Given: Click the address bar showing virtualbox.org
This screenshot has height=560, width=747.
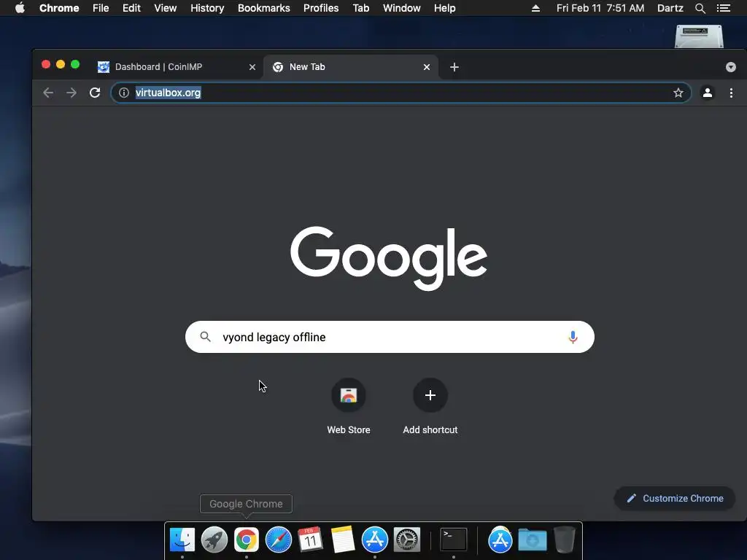Looking at the screenshot, I should (401, 93).
